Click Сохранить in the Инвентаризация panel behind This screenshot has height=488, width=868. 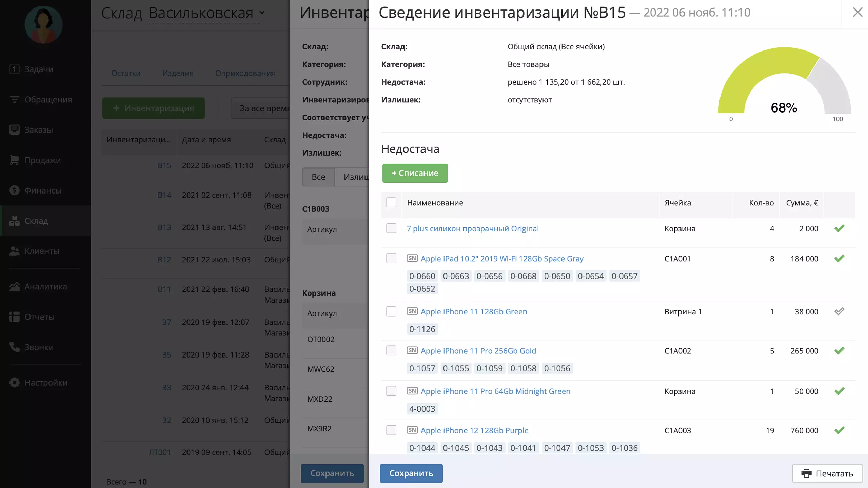point(332,473)
